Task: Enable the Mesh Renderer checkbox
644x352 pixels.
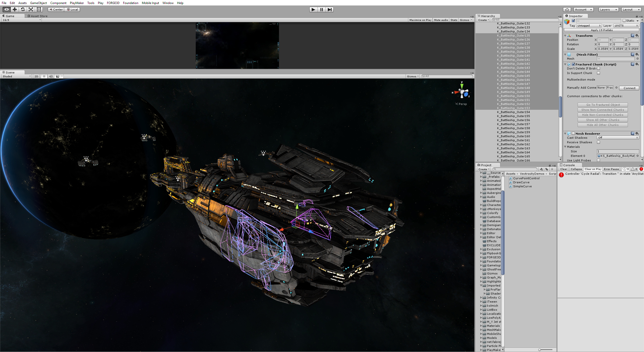Action: click(573, 133)
